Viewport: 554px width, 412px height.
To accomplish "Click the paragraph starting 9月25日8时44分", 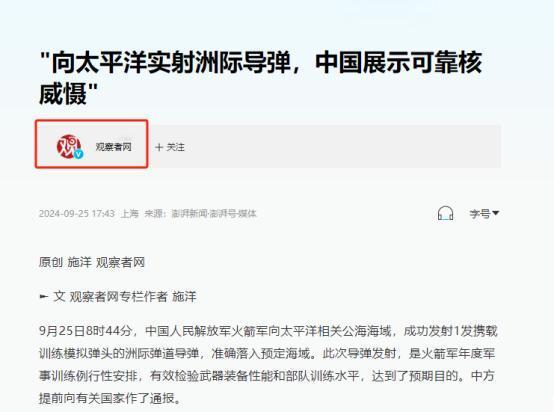I will point(268,365).
